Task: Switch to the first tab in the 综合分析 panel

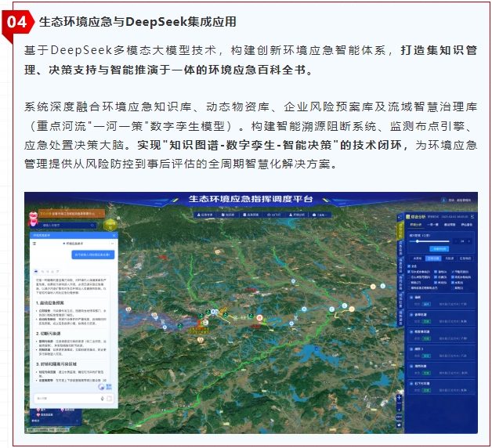Action: click(416, 225)
